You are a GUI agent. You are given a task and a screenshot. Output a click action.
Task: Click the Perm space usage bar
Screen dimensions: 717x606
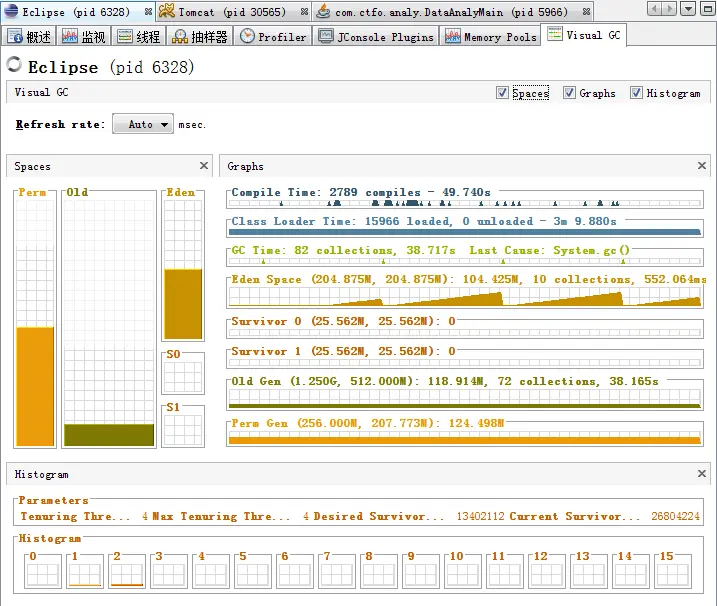point(35,386)
